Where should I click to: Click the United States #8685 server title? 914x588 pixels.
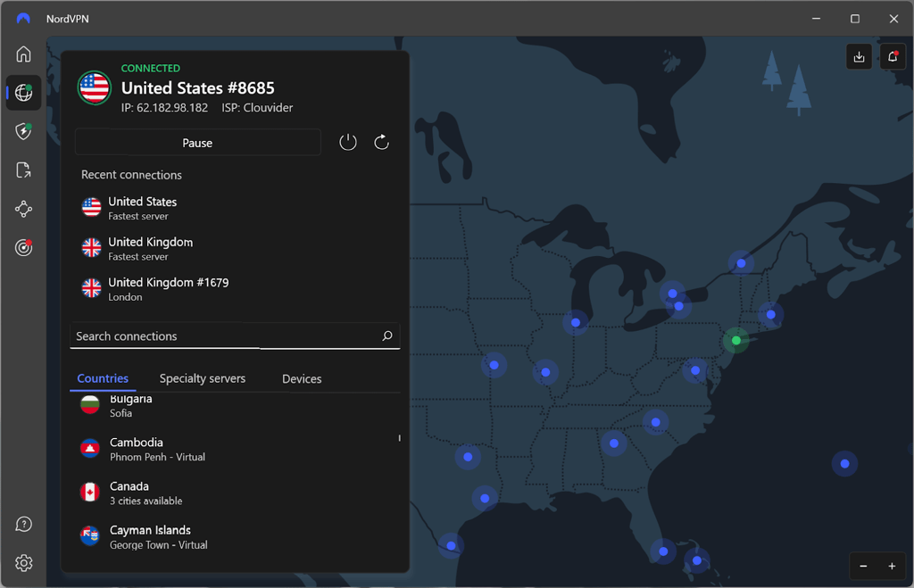(197, 88)
